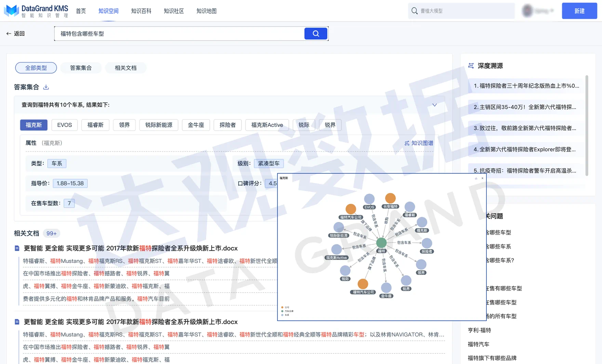The image size is (602, 364).
Task: Click the blue search magnifier button
Action: click(x=316, y=33)
